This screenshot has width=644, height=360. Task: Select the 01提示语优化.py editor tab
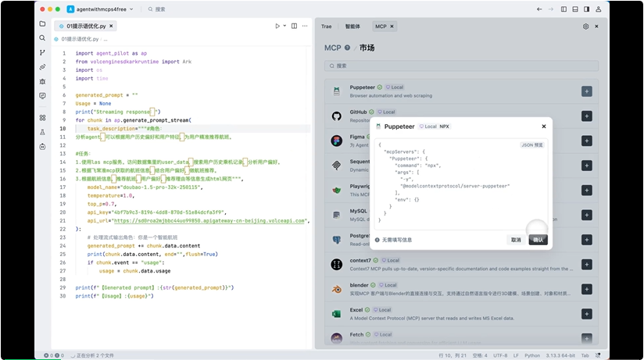85,26
